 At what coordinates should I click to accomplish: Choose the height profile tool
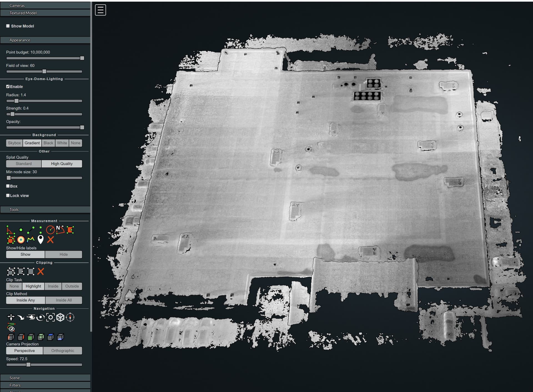(x=31, y=240)
